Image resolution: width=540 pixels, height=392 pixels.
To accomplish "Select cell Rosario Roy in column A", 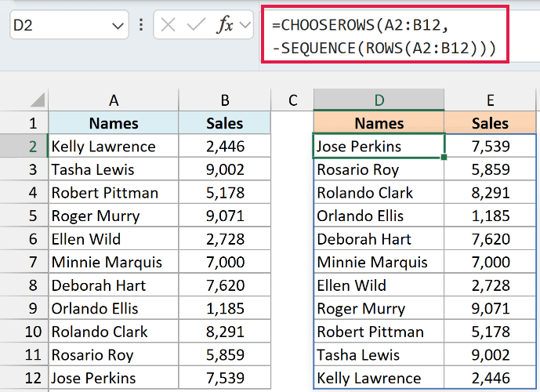I will click(x=114, y=354).
